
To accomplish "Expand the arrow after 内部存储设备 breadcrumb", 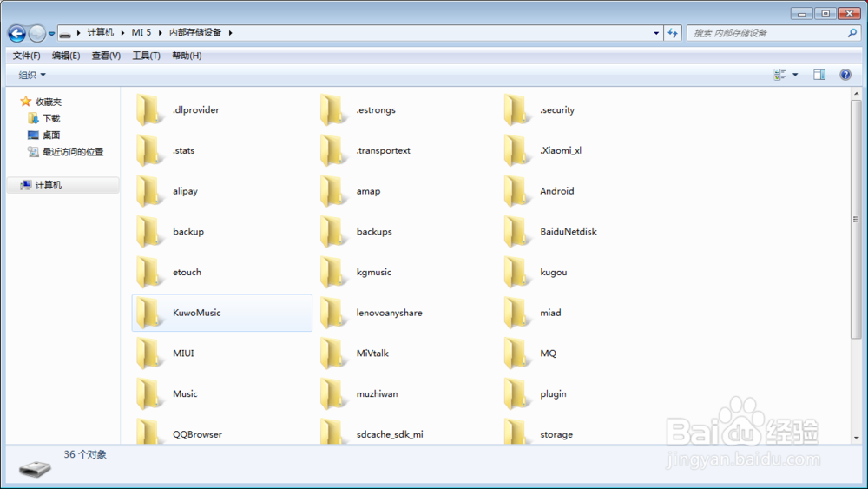I will (230, 33).
